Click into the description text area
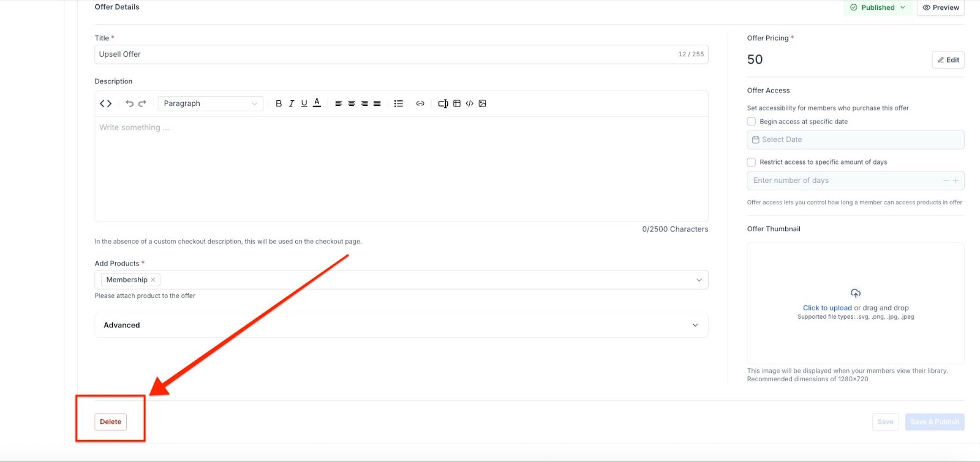Viewport: 980px width, 462px height. (x=401, y=168)
